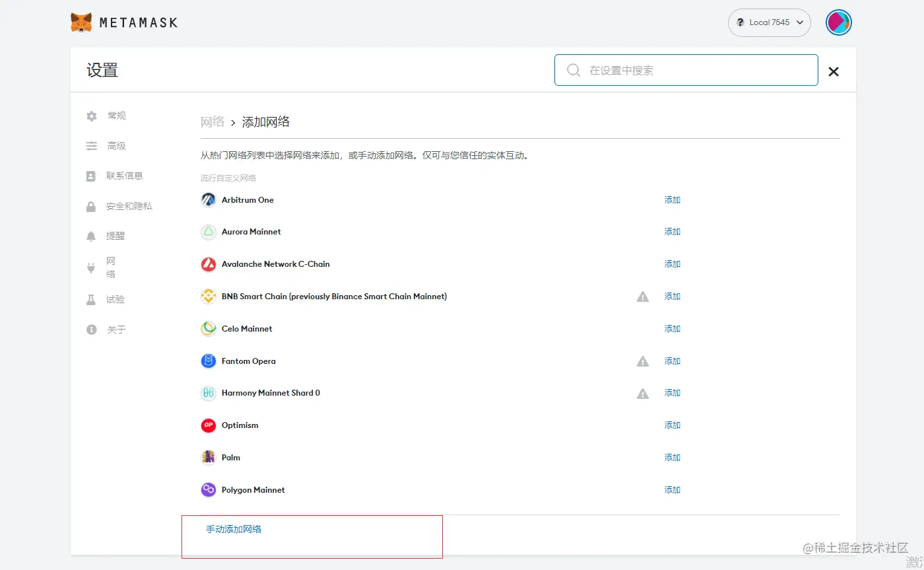924x570 pixels.
Task: Click the Optimism OP logo
Action: (209, 425)
